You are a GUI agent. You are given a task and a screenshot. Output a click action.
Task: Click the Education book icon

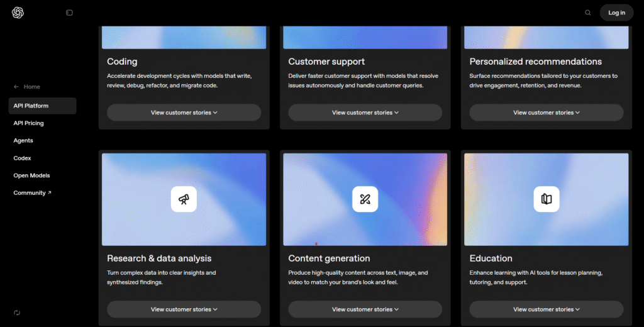tap(546, 199)
